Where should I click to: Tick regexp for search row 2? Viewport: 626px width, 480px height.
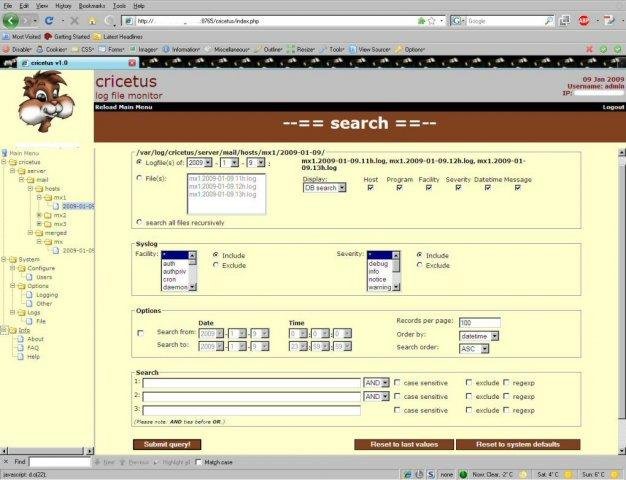pyautogui.click(x=506, y=396)
